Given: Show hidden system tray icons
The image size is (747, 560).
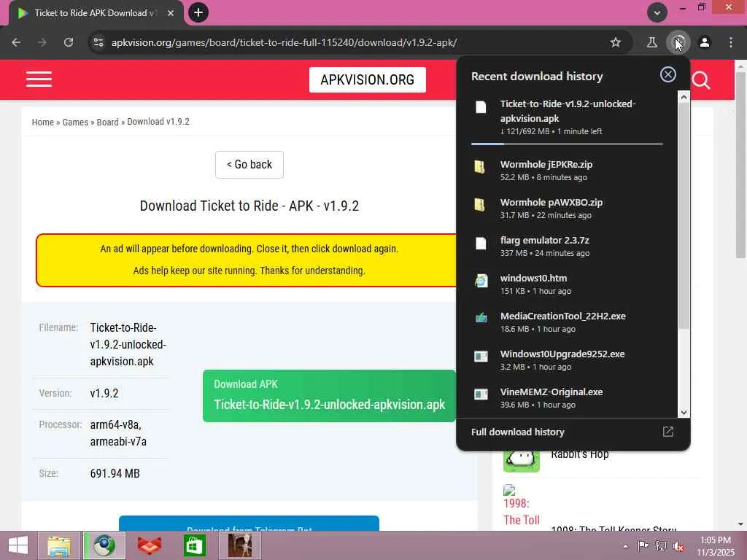Looking at the screenshot, I should 625,546.
